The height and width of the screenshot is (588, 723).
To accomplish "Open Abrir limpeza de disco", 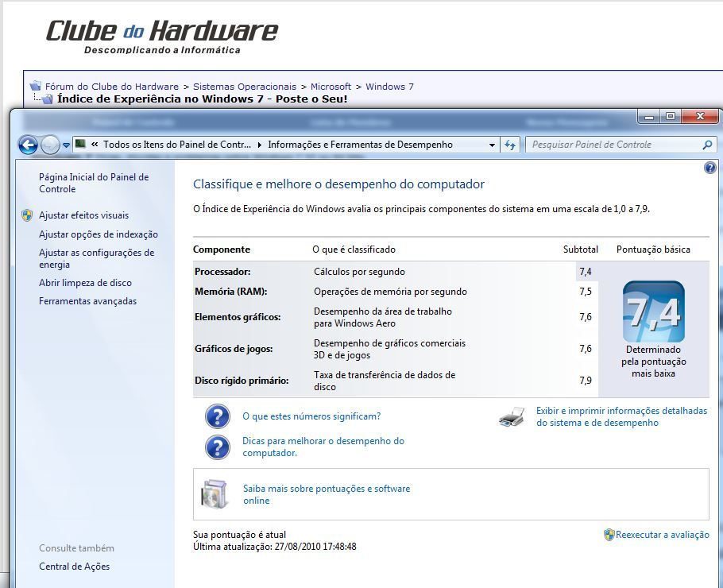I will [x=85, y=283].
